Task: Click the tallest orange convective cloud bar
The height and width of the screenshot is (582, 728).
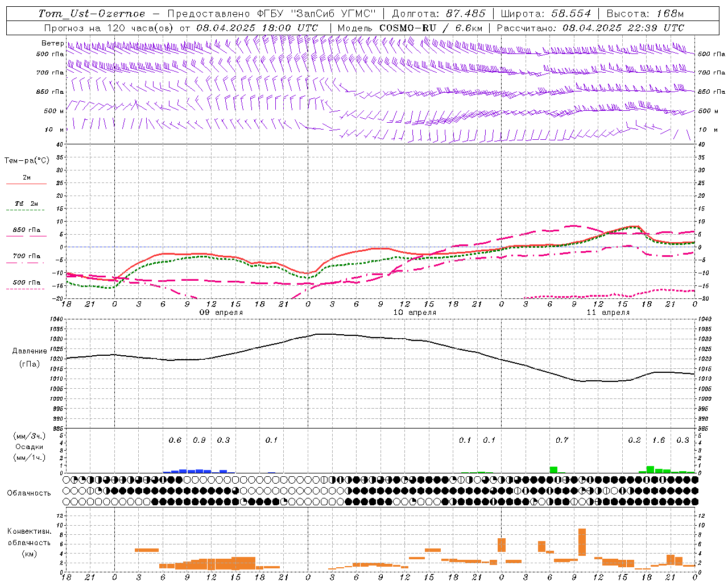Action: [582, 542]
